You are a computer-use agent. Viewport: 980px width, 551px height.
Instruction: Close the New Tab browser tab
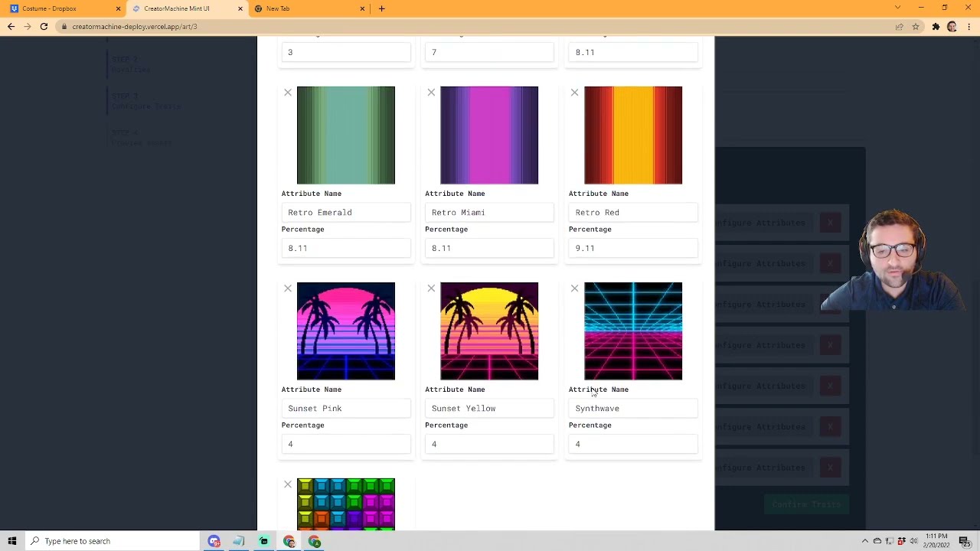point(363,8)
